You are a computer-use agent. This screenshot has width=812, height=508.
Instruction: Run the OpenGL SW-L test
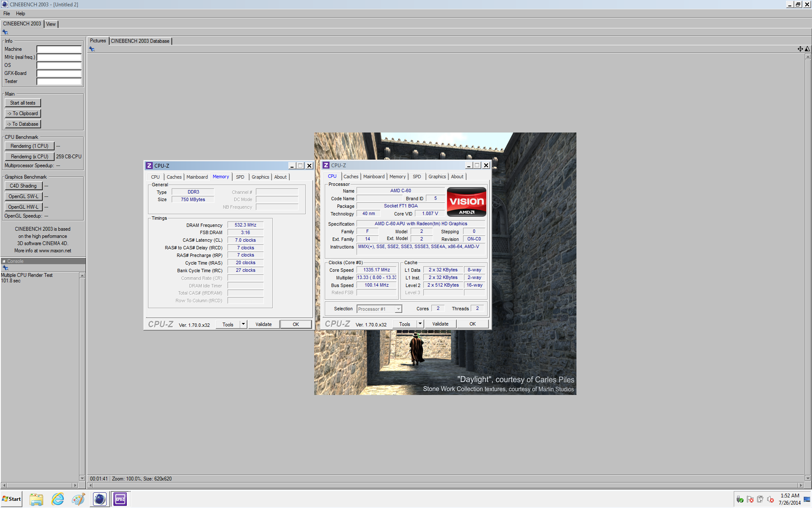pyautogui.click(x=24, y=196)
